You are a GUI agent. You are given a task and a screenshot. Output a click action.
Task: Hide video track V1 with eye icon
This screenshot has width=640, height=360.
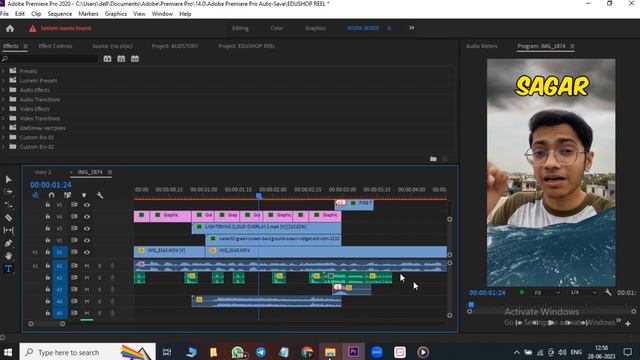click(x=87, y=252)
